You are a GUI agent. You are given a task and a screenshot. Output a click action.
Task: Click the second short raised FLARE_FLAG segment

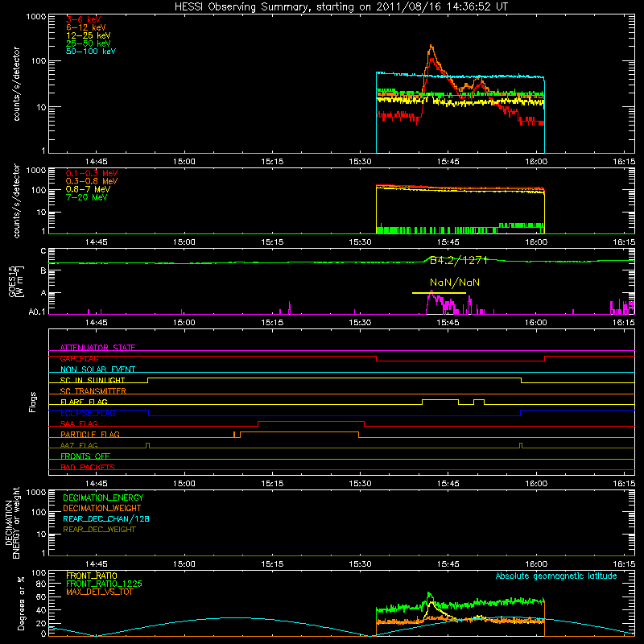[x=479, y=399]
